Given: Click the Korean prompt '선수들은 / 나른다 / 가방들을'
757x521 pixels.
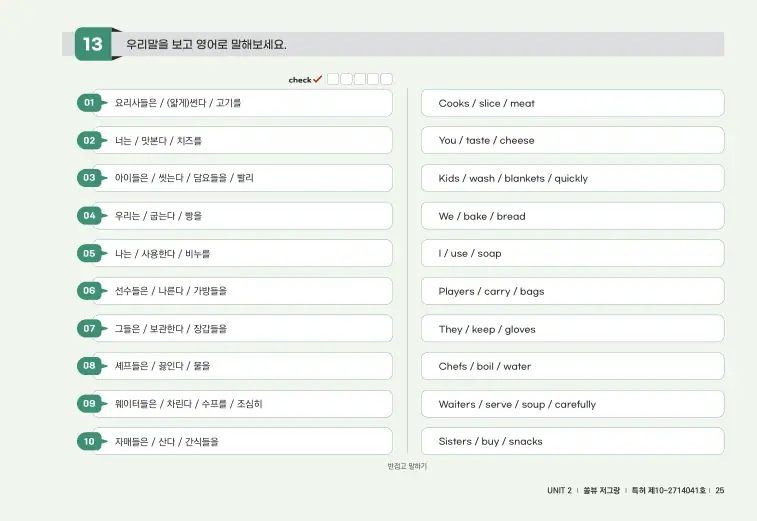Looking at the screenshot, I should point(170,291).
